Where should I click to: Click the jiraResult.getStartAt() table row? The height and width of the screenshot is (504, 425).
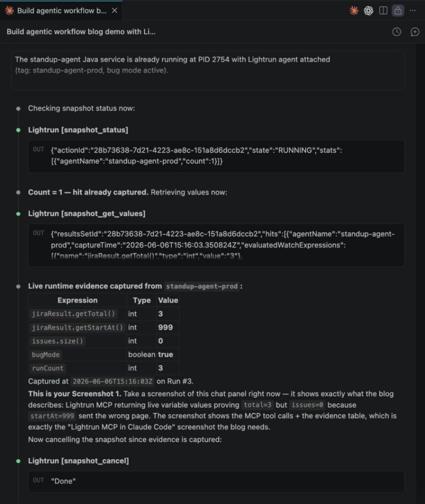[x=104, y=327]
